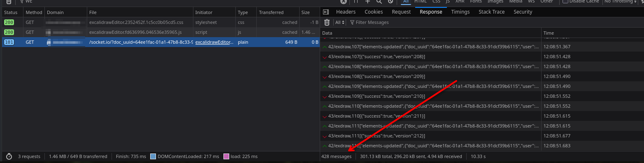Open the All message-type dropdown
644x163 pixels.
pyautogui.click(x=339, y=22)
